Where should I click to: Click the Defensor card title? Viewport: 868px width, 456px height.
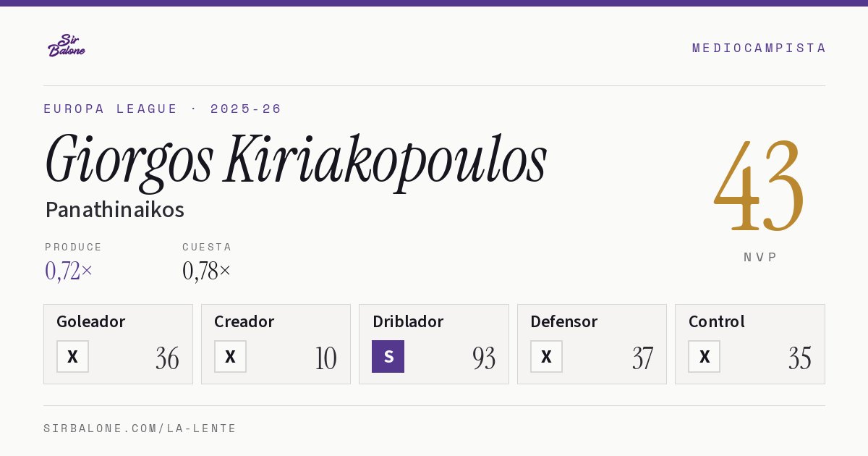click(564, 321)
